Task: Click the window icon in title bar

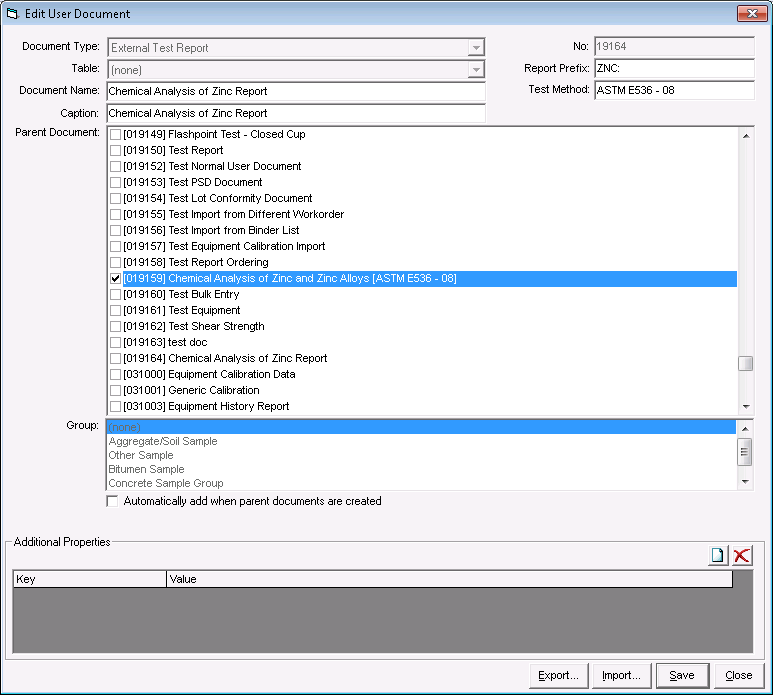Action: [12, 14]
